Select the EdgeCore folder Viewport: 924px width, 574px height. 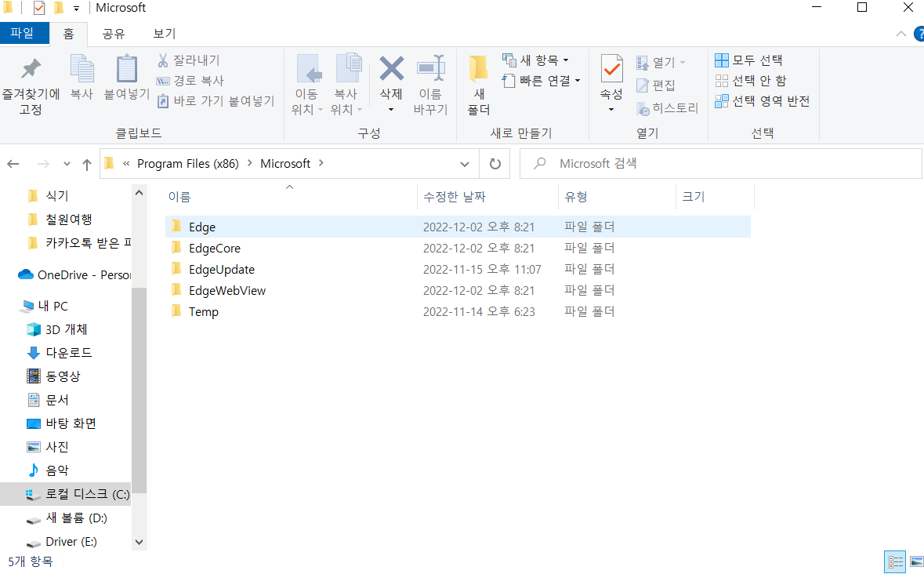458,248
